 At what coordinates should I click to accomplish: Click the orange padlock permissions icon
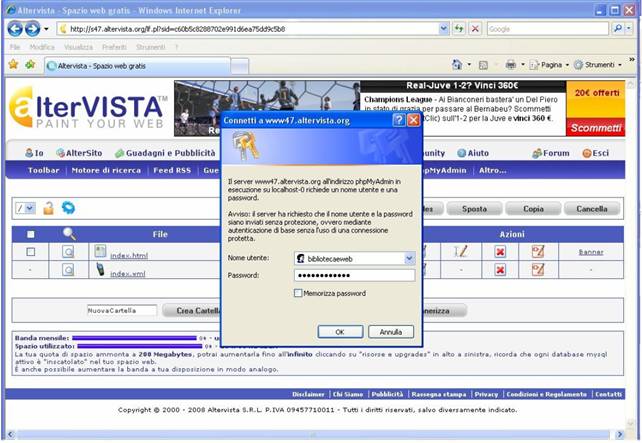49,208
